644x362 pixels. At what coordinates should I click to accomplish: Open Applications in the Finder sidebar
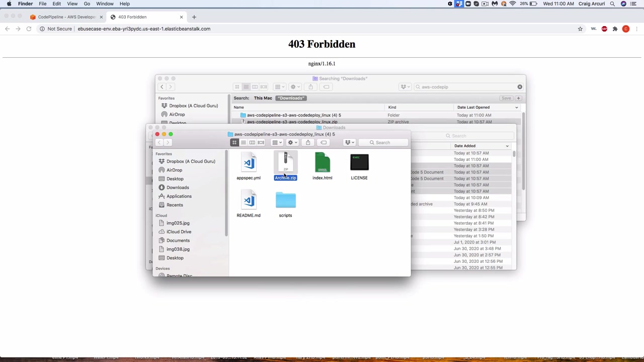[179, 196]
